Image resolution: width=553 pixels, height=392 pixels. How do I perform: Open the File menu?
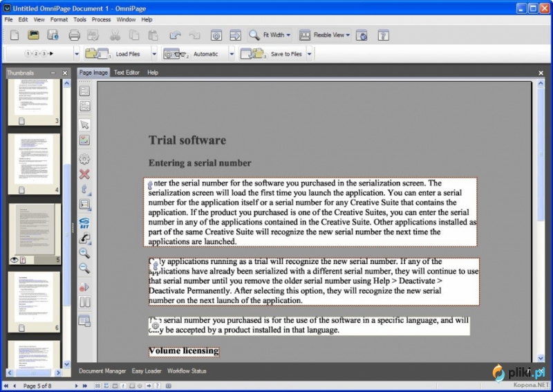(8, 19)
